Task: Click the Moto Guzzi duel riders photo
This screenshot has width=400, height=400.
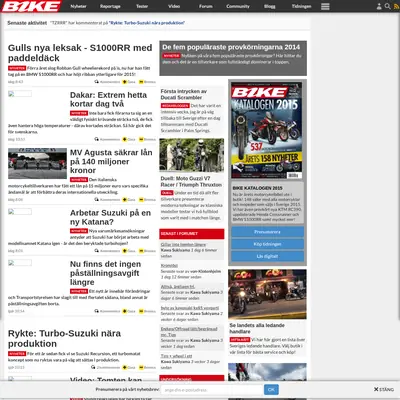Action: pos(192,155)
